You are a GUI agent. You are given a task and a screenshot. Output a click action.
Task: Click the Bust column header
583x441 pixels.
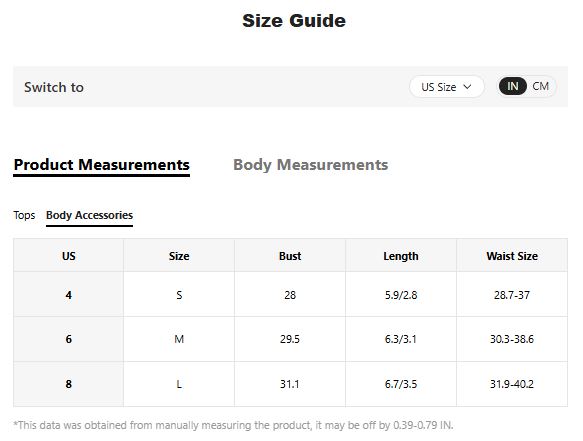(x=290, y=256)
